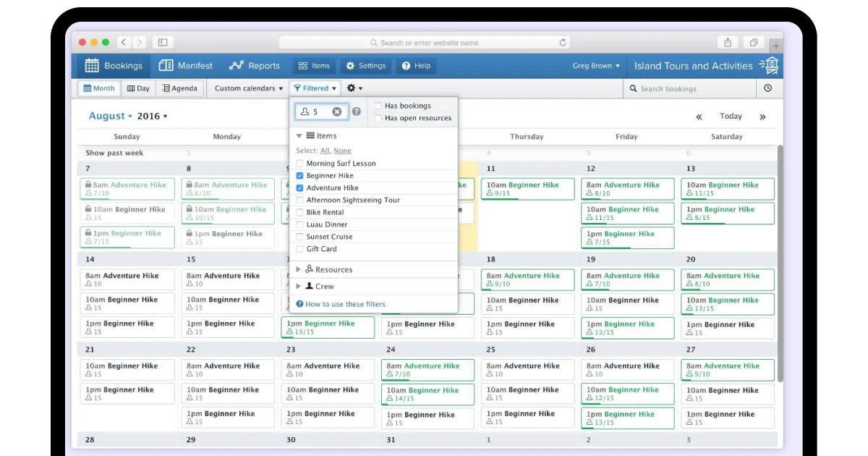Switch to Month view

(x=99, y=88)
